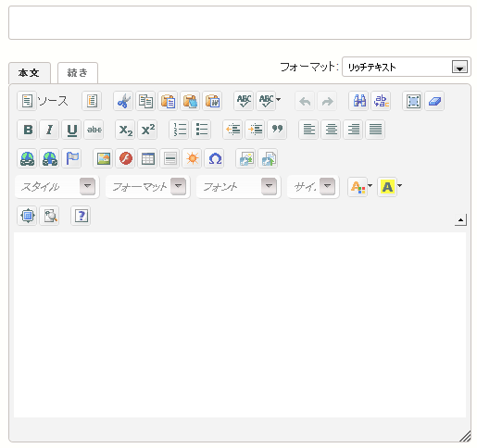This screenshot has width=477, height=448.
Task: Insert Flash content icon
Action: pyautogui.click(x=125, y=158)
